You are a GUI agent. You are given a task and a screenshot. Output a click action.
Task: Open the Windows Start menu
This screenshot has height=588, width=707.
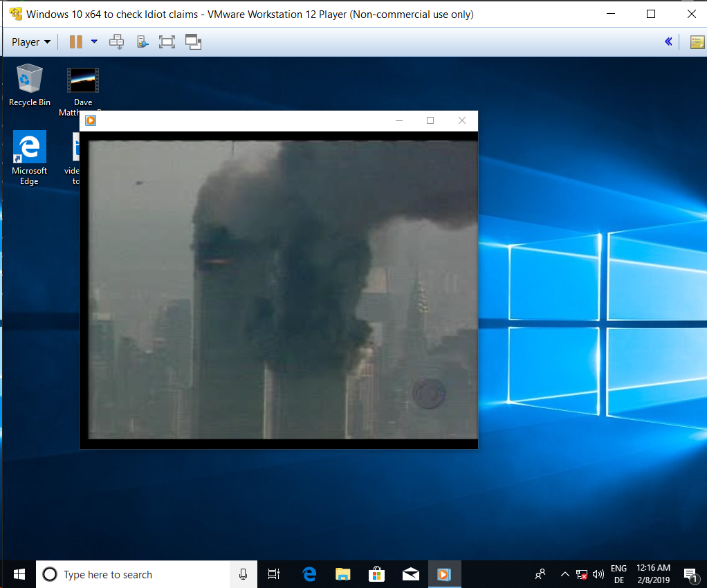[x=19, y=574]
